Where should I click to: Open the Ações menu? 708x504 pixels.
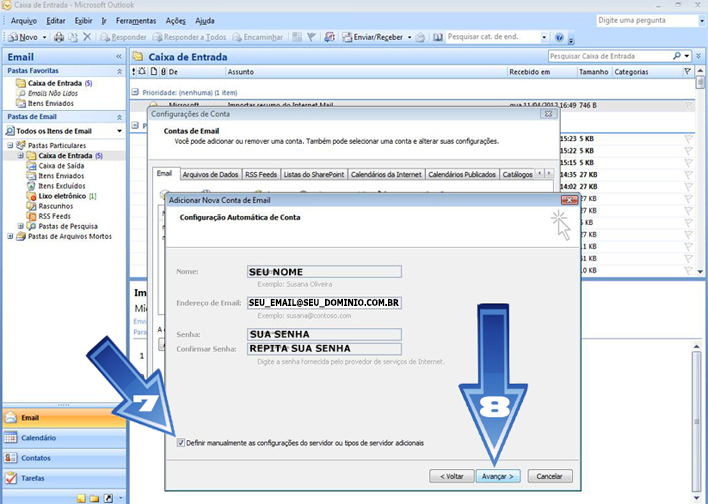click(176, 21)
